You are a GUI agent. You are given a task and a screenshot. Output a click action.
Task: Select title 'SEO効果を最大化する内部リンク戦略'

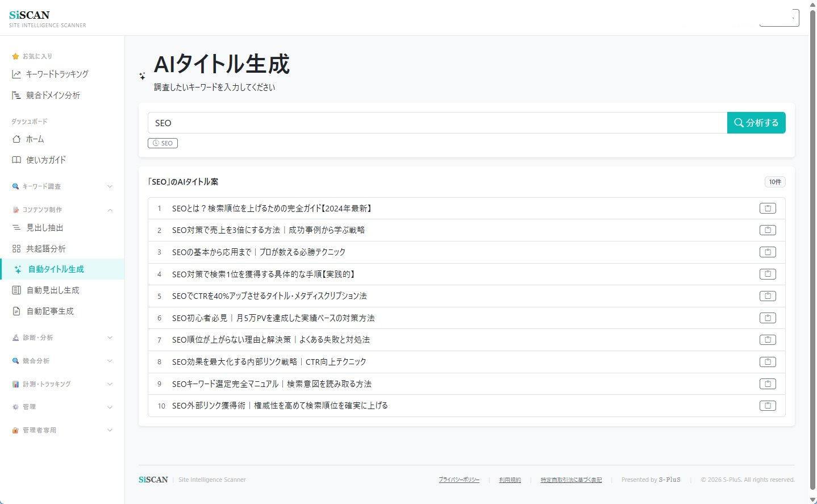269,362
